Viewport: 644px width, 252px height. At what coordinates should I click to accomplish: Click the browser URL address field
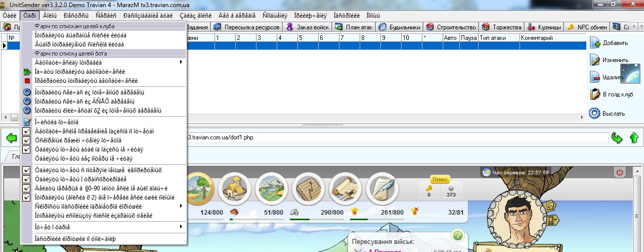395,138
